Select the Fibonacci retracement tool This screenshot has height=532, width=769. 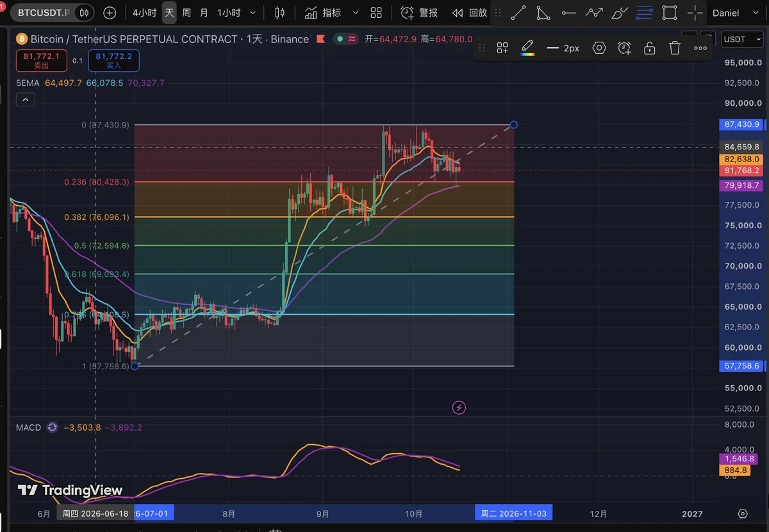pyautogui.click(x=644, y=13)
